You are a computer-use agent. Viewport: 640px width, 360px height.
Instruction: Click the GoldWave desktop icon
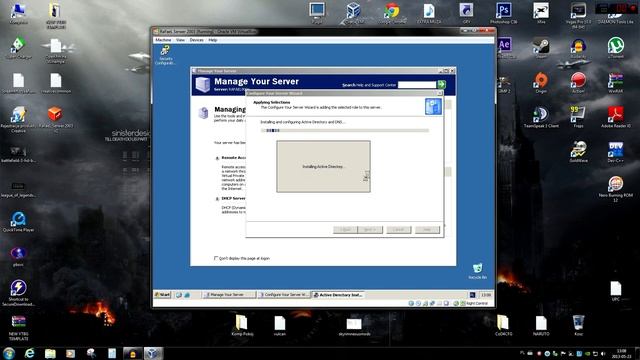[578, 152]
